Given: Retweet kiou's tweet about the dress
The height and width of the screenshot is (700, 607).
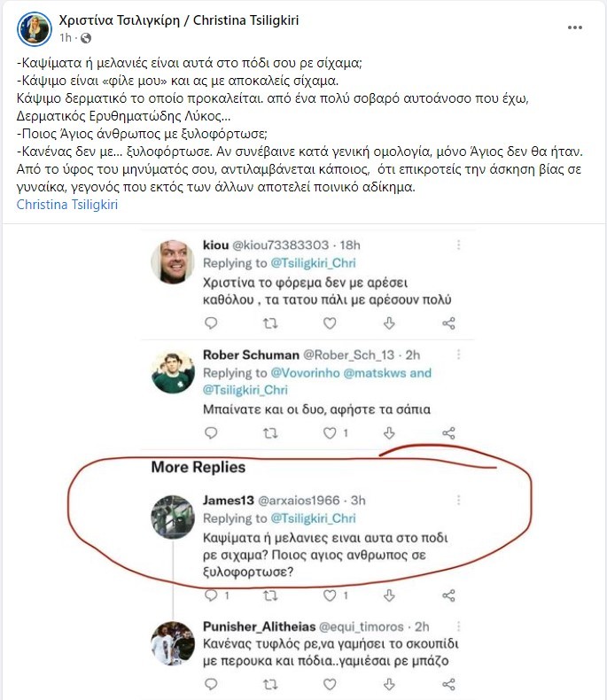Looking at the screenshot, I should coord(271,323).
